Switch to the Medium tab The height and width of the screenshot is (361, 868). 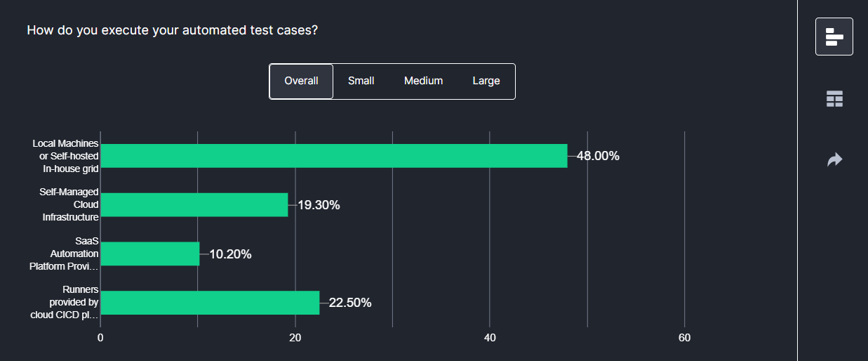tap(423, 81)
